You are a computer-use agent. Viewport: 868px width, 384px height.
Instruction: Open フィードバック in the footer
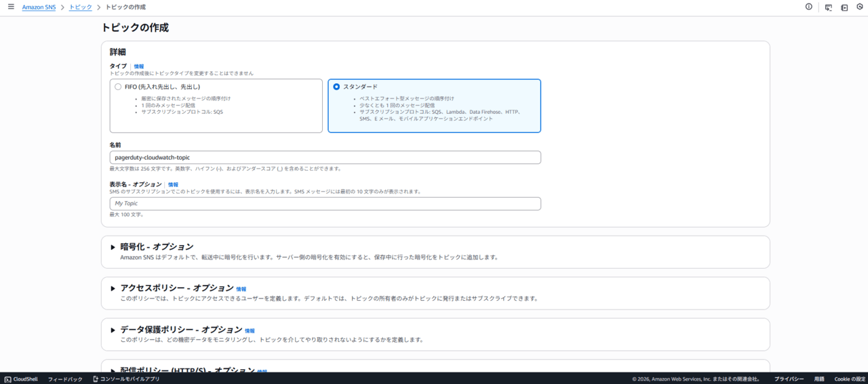(65, 379)
